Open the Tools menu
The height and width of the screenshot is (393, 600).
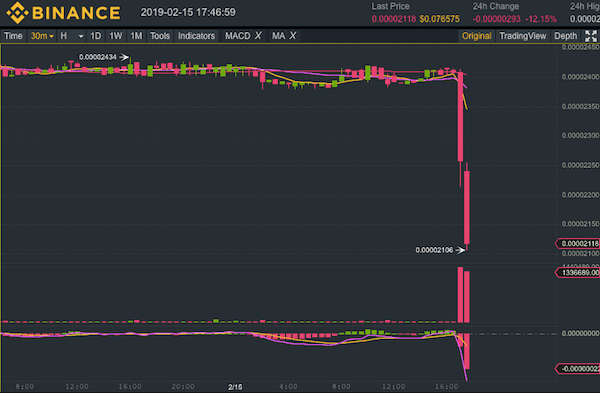pos(160,36)
